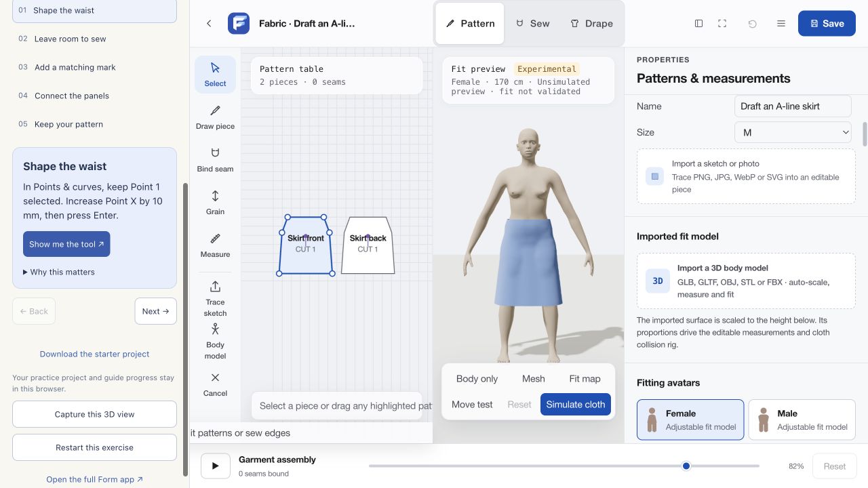This screenshot has width=868, height=488.
Task: Open the Measure ruler tool
Action: click(215, 245)
